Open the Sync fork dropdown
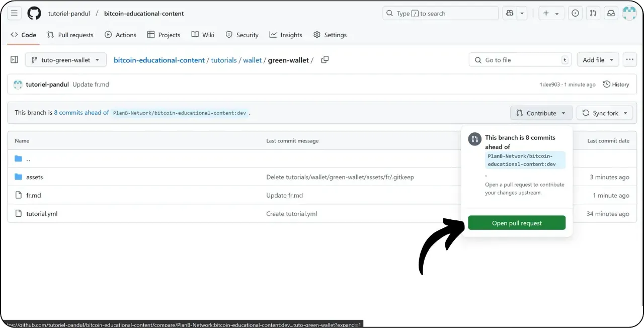 coord(604,113)
